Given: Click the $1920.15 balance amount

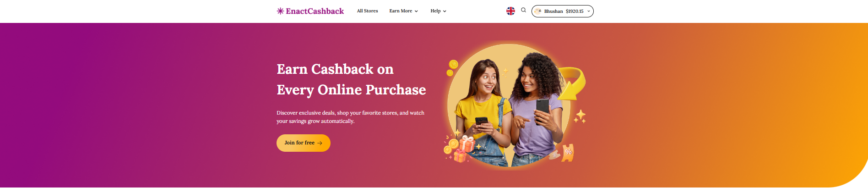Looking at the screenshot, I should tap(575, 11).
